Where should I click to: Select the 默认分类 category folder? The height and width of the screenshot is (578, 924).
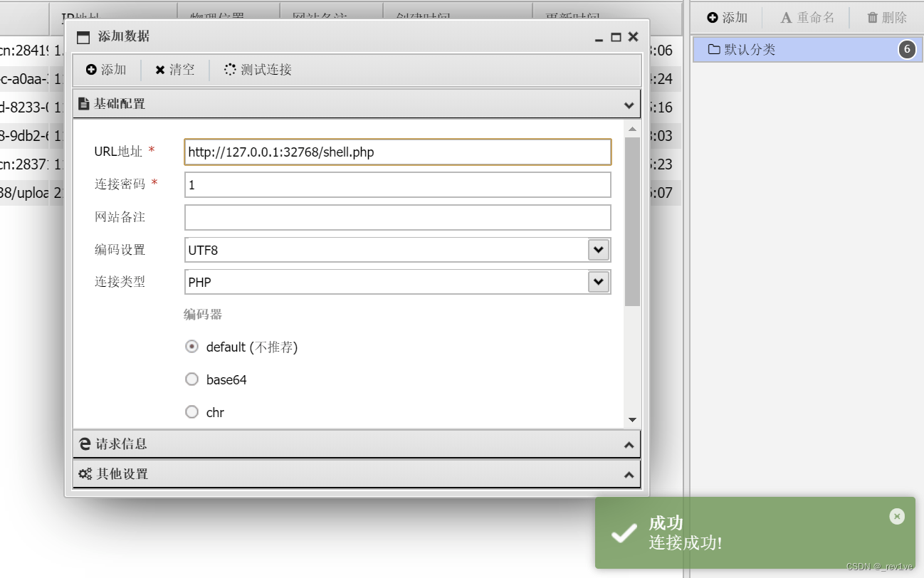[807, 50]
